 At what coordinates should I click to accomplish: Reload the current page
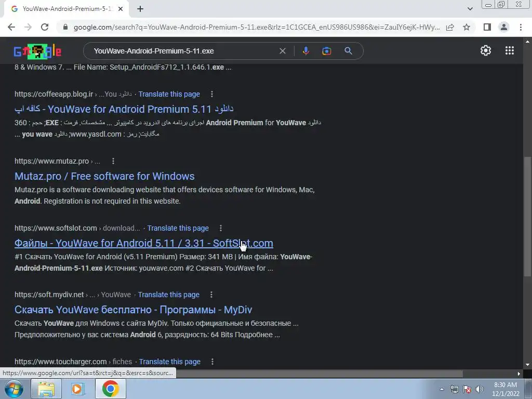45,27
